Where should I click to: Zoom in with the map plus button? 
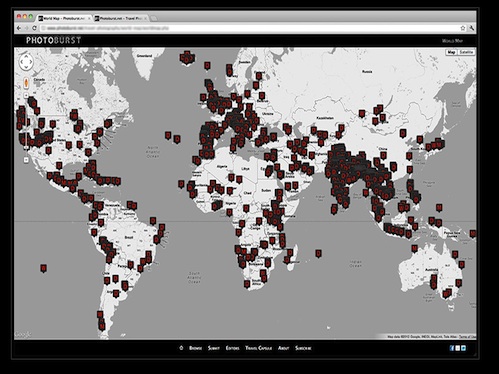coord(26,96)
